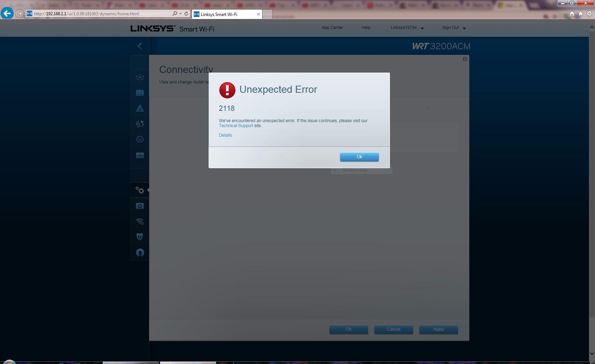Select the Connectivity gear icon

140,190
